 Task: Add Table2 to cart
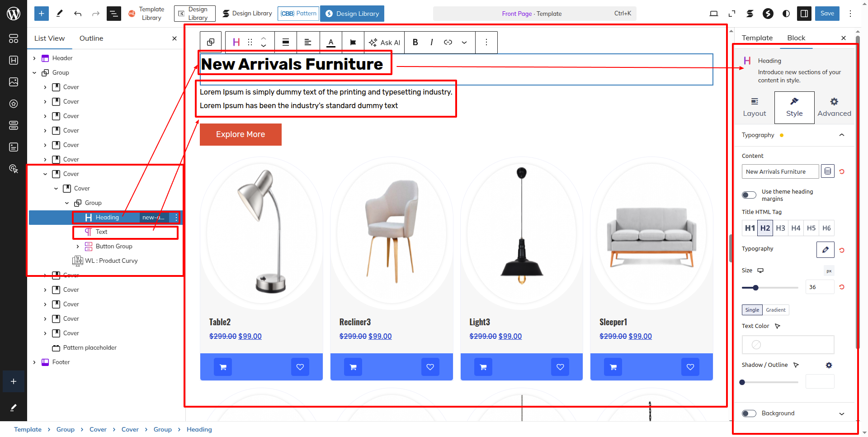click(x=223, y=367)
